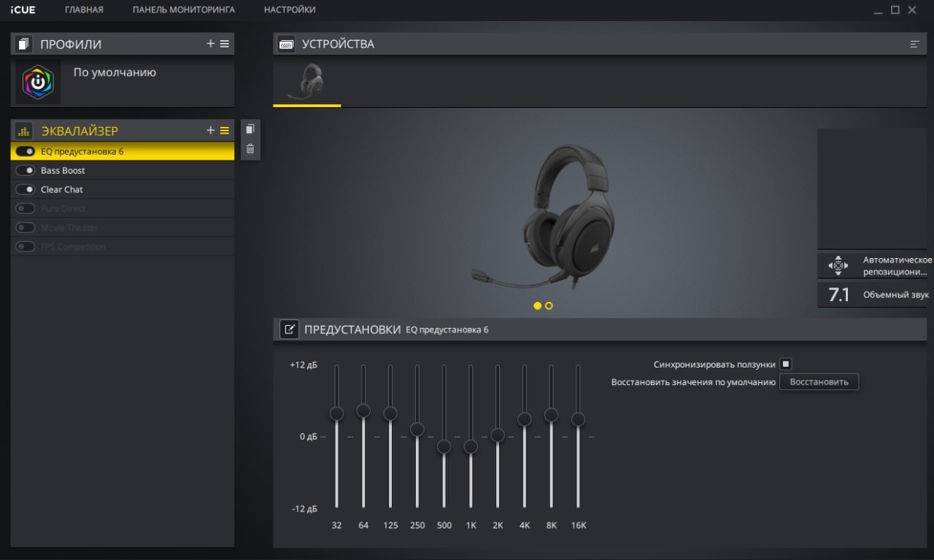The image size is (934, 560).
Task: Toggle the EQ предустановка 6 switch
Action: pos(26,152)
